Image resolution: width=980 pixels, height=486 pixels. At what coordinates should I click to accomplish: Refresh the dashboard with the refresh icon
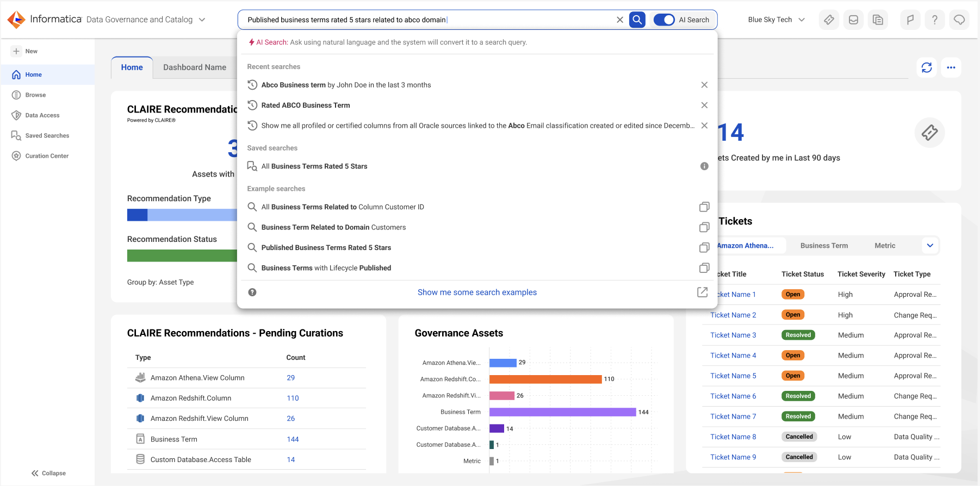point(927,67)
